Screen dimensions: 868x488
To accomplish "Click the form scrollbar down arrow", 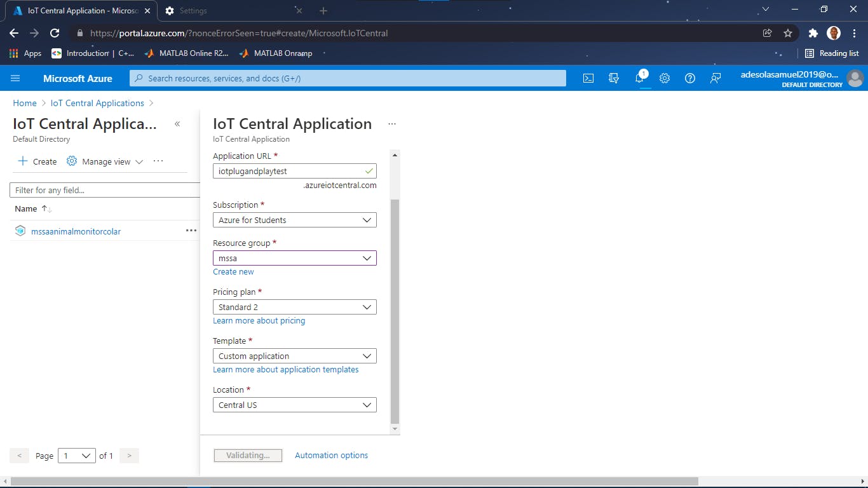I will (x=395, y=430).
